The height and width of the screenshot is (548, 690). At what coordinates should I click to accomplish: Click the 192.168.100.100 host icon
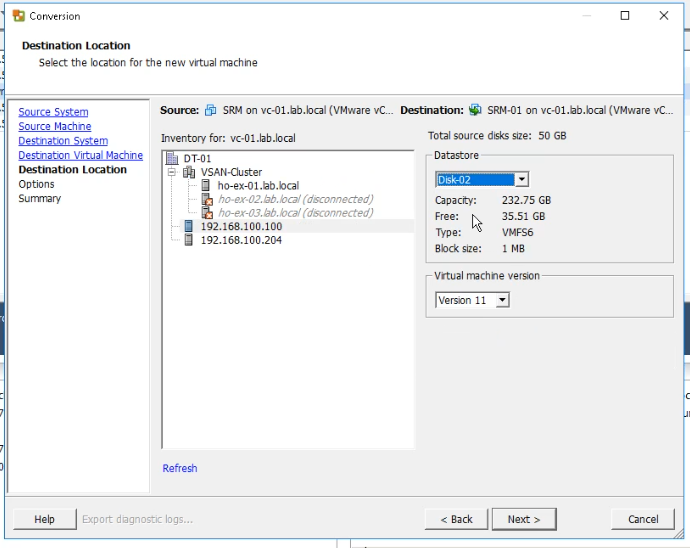189,226
